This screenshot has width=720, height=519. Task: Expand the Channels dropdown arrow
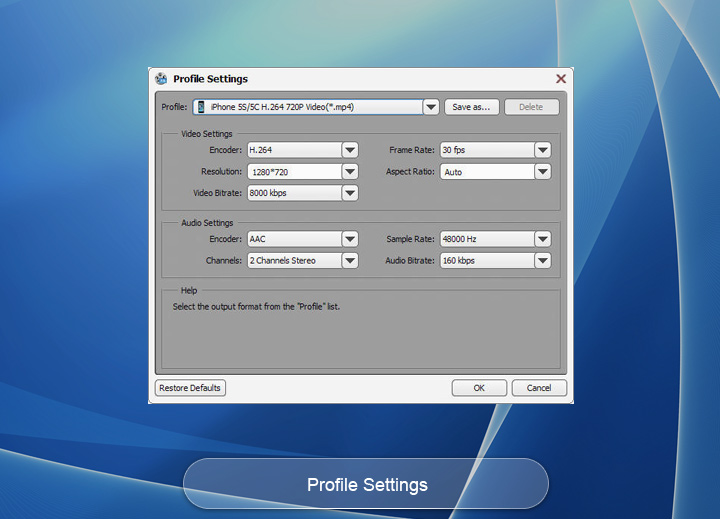coord(350,260)
